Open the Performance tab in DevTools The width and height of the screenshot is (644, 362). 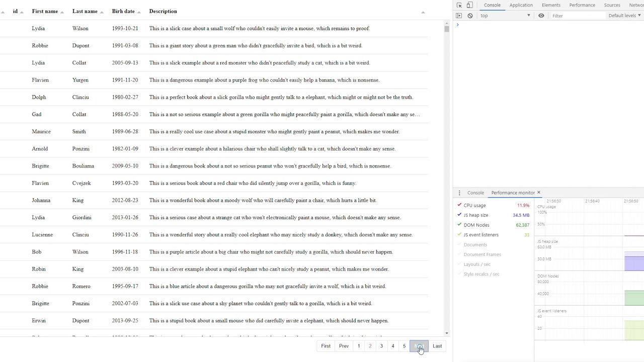coord(582,5)
